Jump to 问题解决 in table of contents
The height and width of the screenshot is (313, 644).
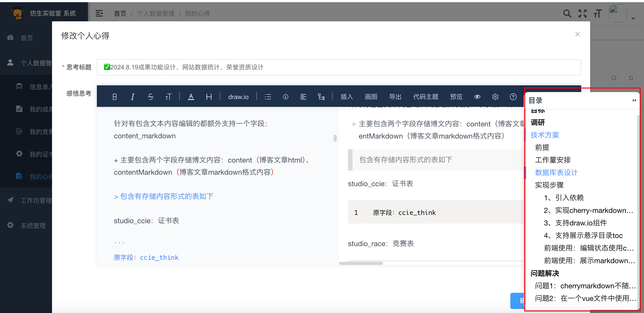(x=545, y=273)
